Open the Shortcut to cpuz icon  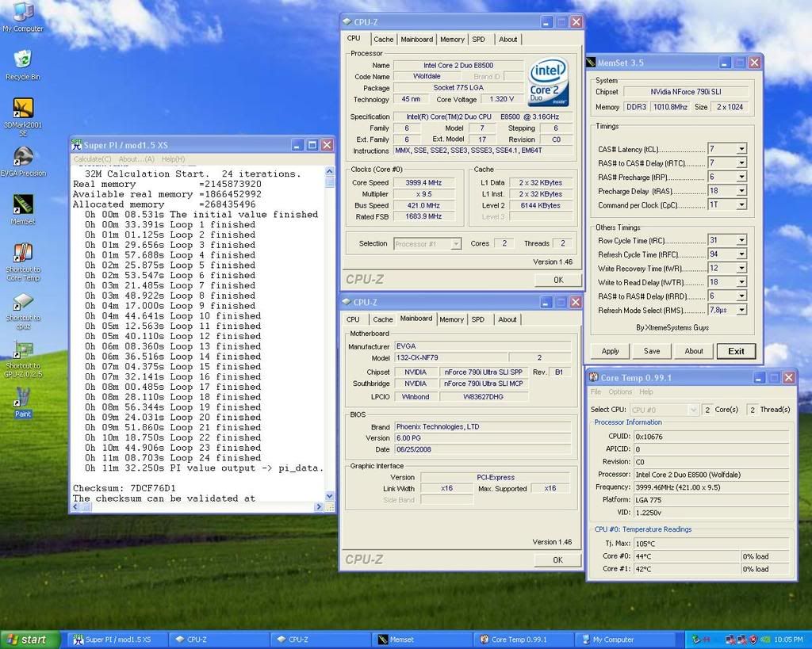23,311
